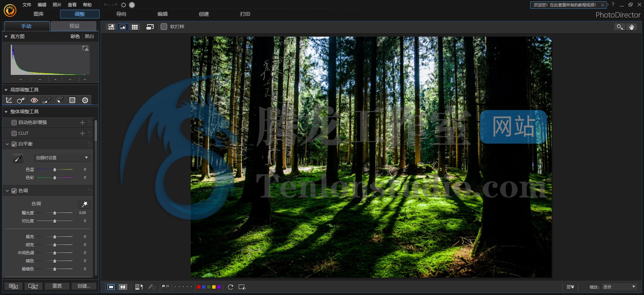Switch to the 打印 module tab
Image resolution: width=644 pixels, height=295 pixels.
[245, 14]
